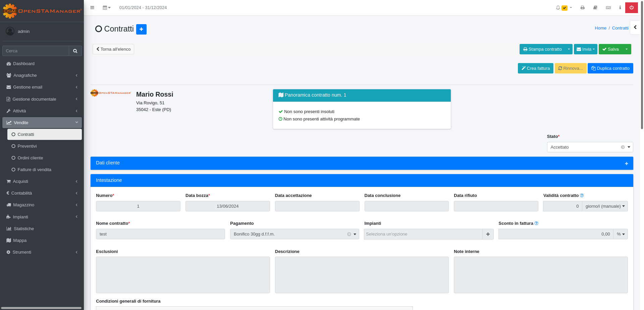Click the info icon in top bar
Image resolution: width=644 pixels, height=310 pixels.
point(620,7)
